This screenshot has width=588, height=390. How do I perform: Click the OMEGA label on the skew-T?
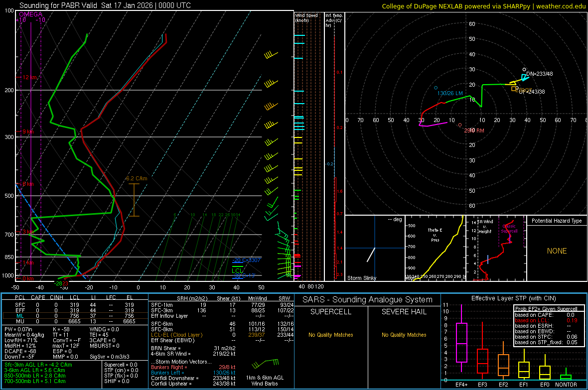click(30, 14)
